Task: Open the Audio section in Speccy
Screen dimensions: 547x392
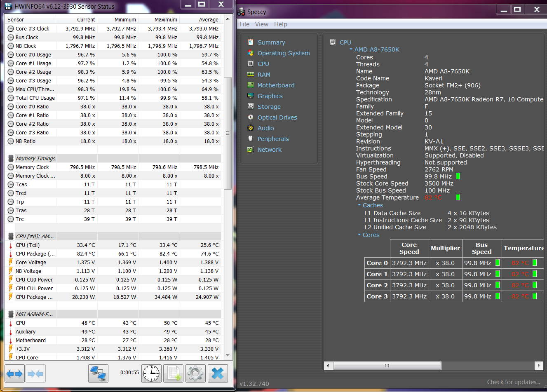Action: 265,128
